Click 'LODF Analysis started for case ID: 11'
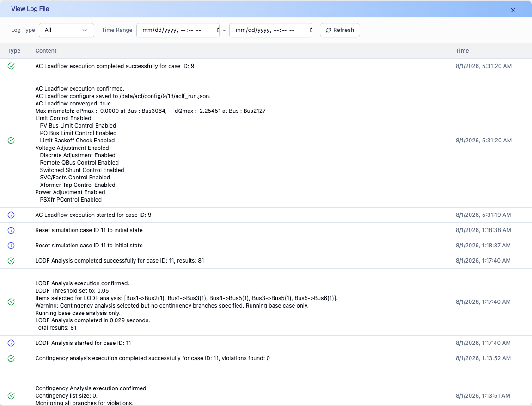This screenshot has height=406, width=532. pos(83,343)
